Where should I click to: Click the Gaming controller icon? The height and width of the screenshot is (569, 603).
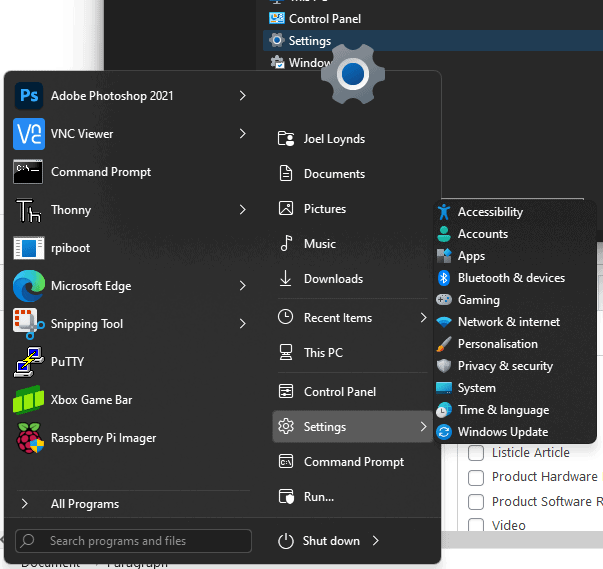(444, 299)
